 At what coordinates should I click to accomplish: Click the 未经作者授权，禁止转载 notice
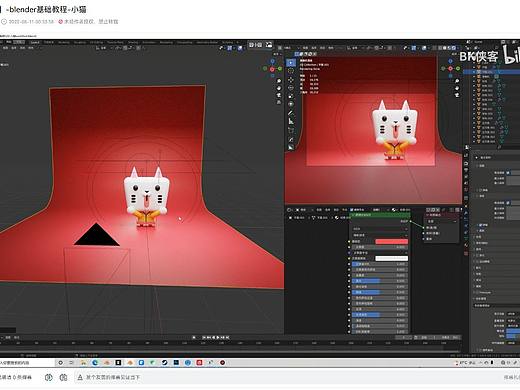(88, 22)
